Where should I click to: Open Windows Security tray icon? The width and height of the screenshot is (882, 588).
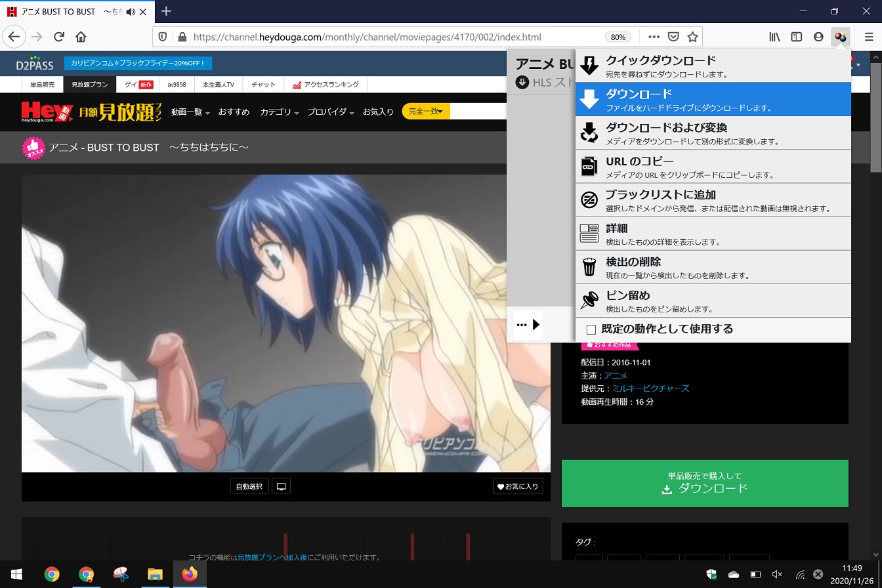[x=711, y=575]
